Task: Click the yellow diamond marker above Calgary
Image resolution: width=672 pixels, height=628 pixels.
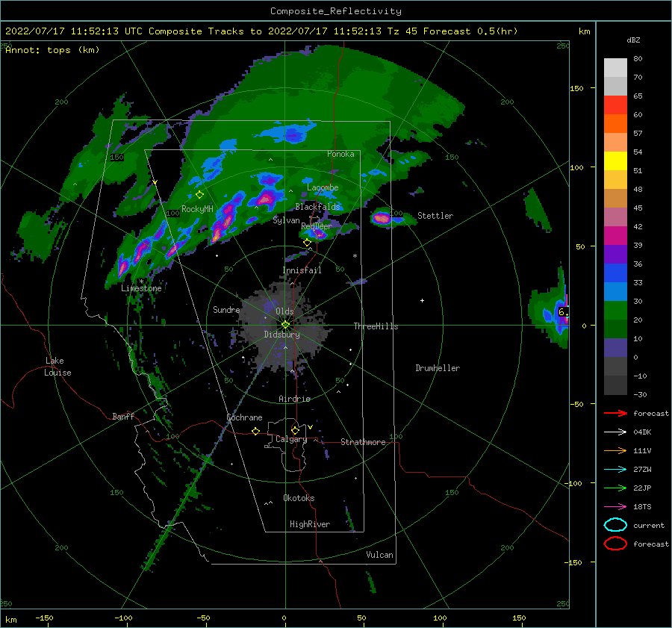Action: [x=295, y=430]
